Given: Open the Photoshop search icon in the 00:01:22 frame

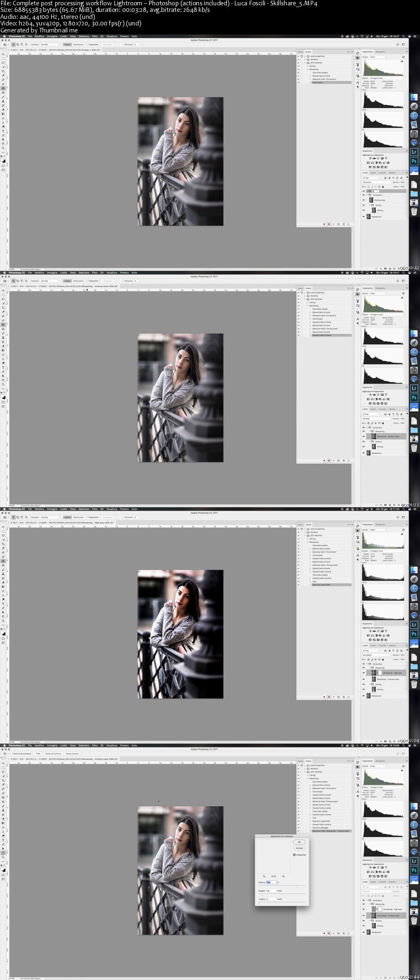Looking at the screenshot, I should 398,281.
